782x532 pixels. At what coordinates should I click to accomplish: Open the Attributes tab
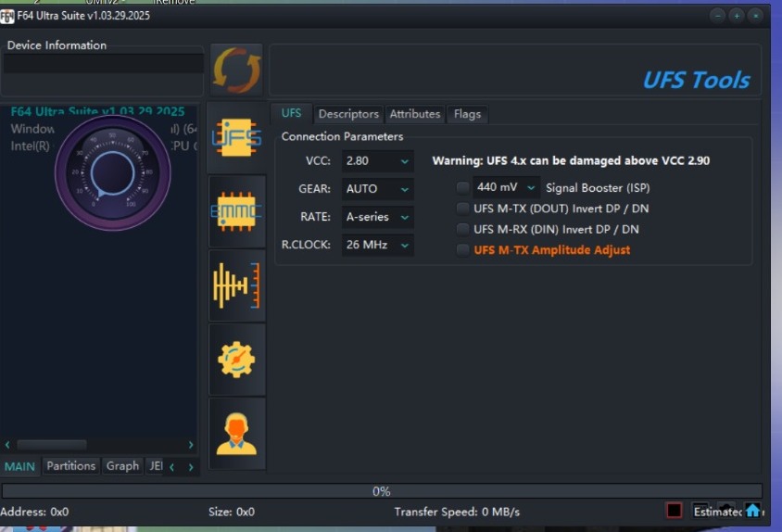point(414,114)
